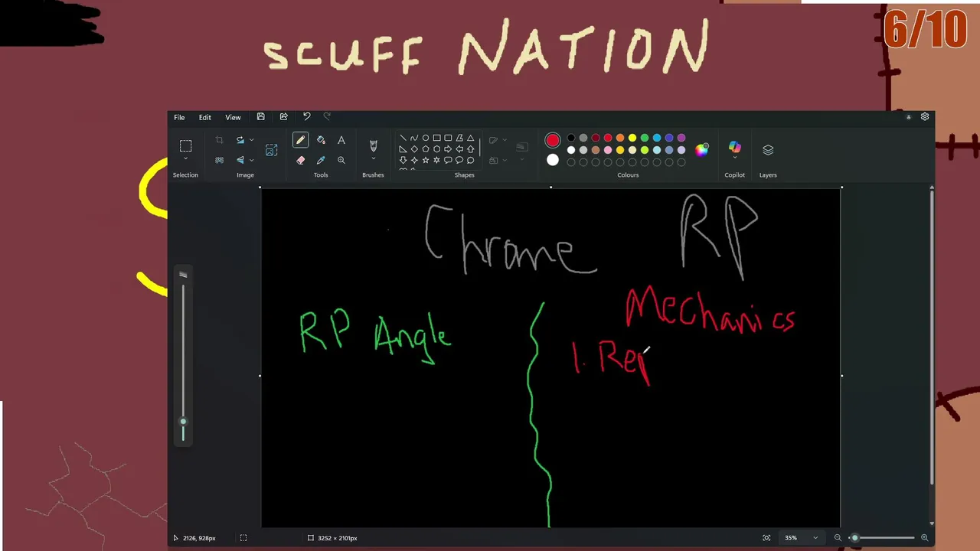Open the Edit menu
The width and height of the screenshot is (980, 551).
pos(205,117)
